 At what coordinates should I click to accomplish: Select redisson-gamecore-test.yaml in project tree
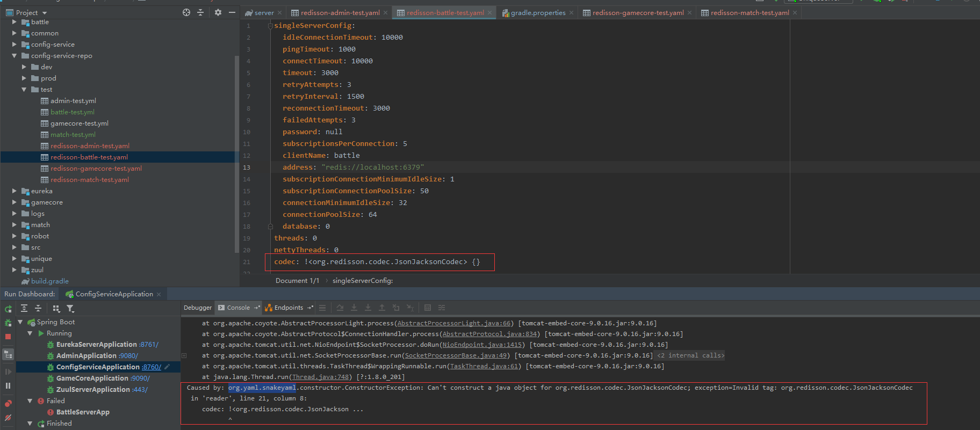coord(96,169)
